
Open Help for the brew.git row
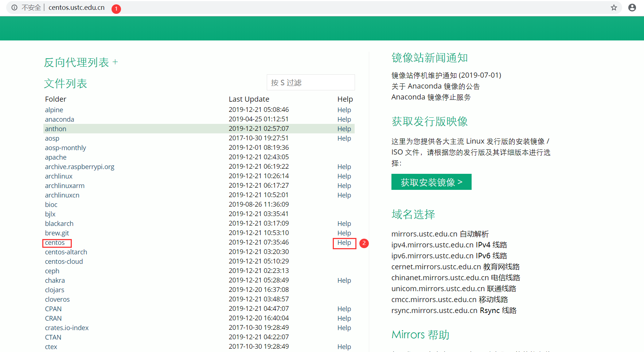click(x=344, y=233)
